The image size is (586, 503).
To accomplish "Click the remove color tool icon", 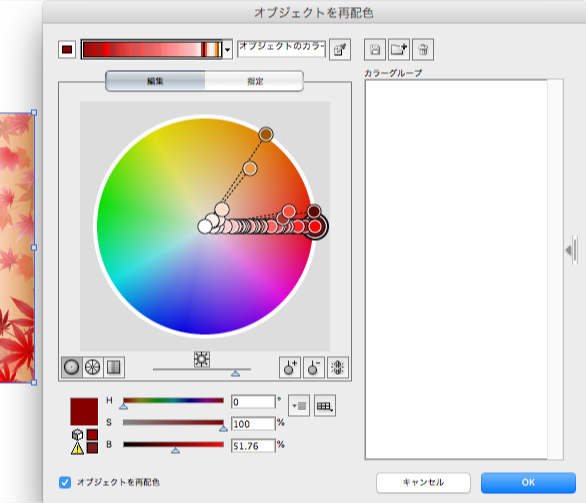I will coord(314,367).
